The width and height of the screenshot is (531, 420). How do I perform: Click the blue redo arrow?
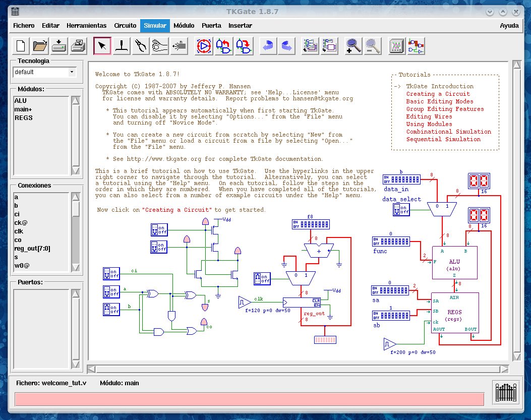point(287,46)
